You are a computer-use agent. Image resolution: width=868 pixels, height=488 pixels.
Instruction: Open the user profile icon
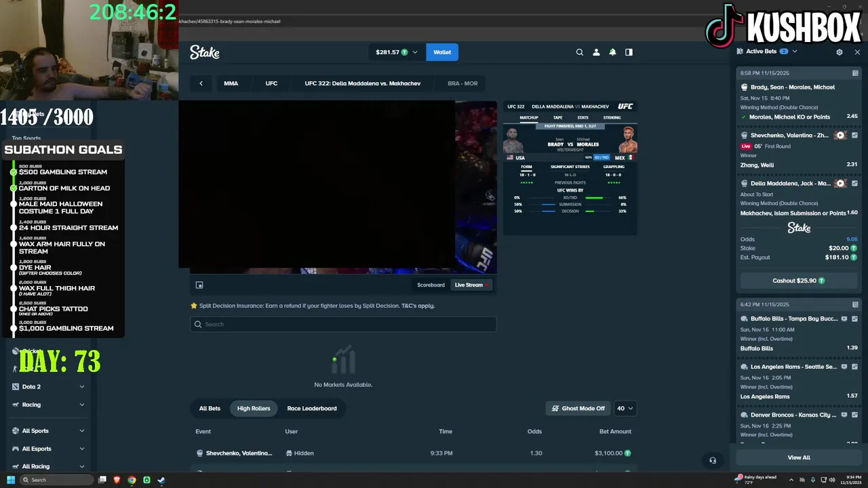click(596, 52)
